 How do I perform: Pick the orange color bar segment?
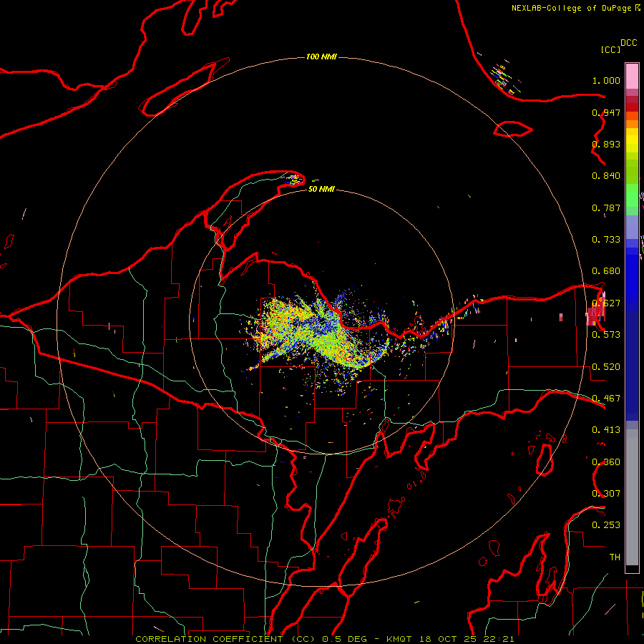pyautogui.click(x=632, y=124)
